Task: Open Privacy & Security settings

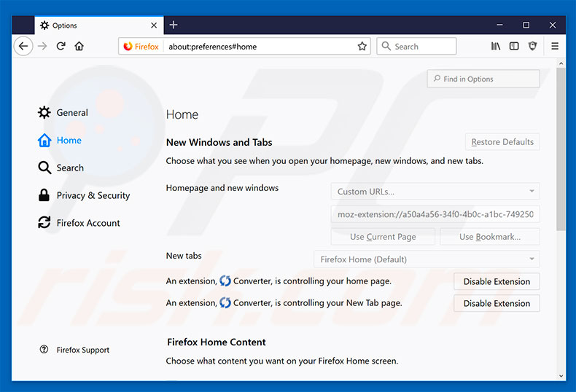Action: [84, 195]
